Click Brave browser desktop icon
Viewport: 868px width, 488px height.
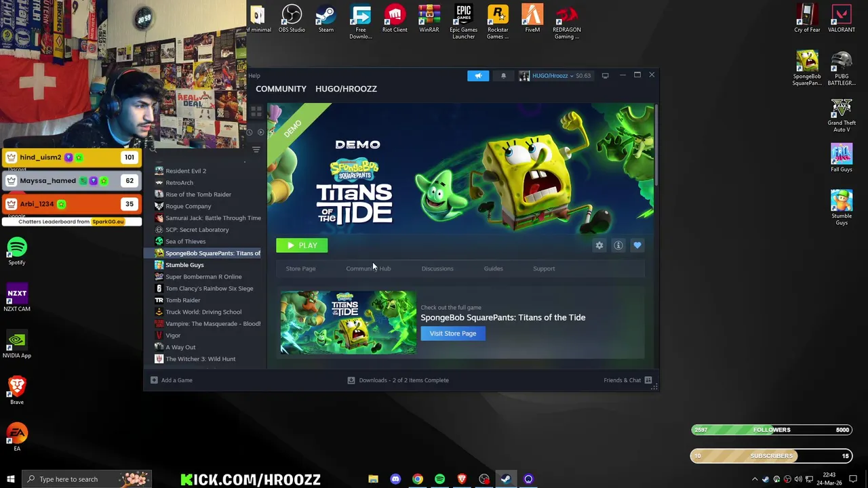click(x=17, y=391)
